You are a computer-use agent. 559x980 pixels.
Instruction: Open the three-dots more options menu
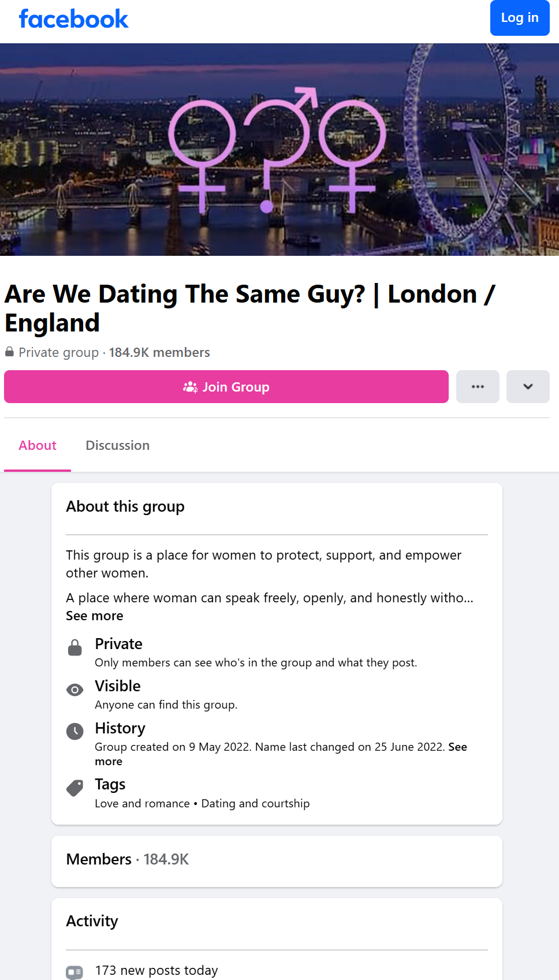478,387
